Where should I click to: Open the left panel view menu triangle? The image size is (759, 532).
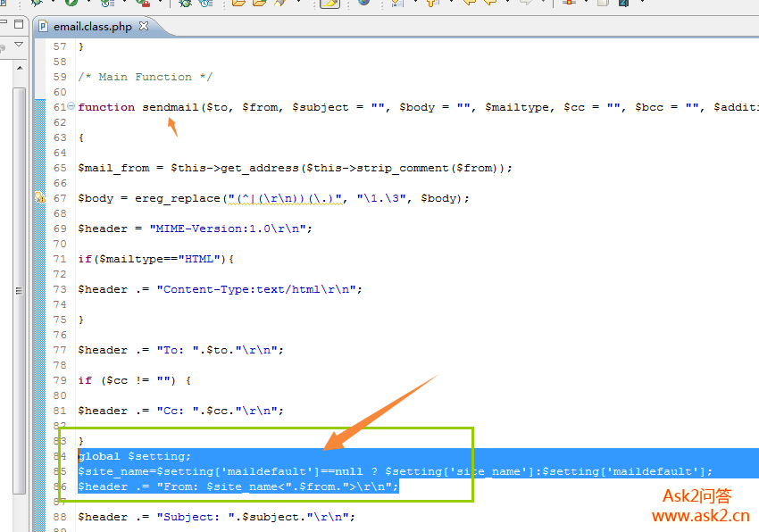point(19,45)
